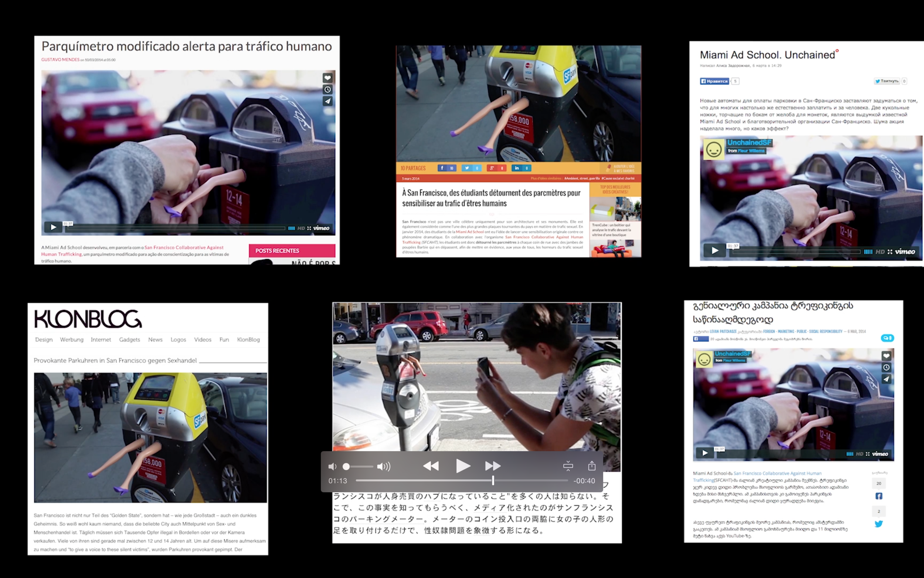Share the French article on LinkedIn
This screenshot has width=924, height=578.
click(522, 168)
